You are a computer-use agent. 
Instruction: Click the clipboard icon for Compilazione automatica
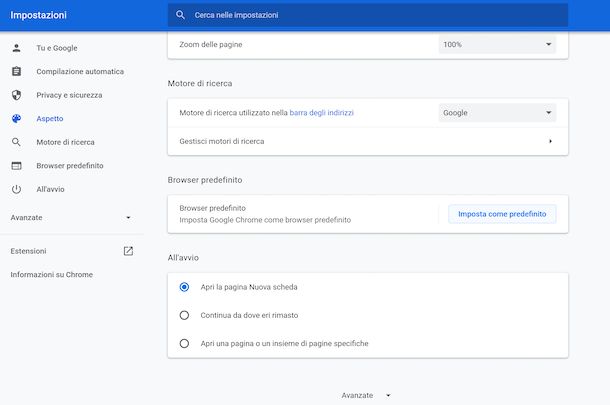click(16, 72)
